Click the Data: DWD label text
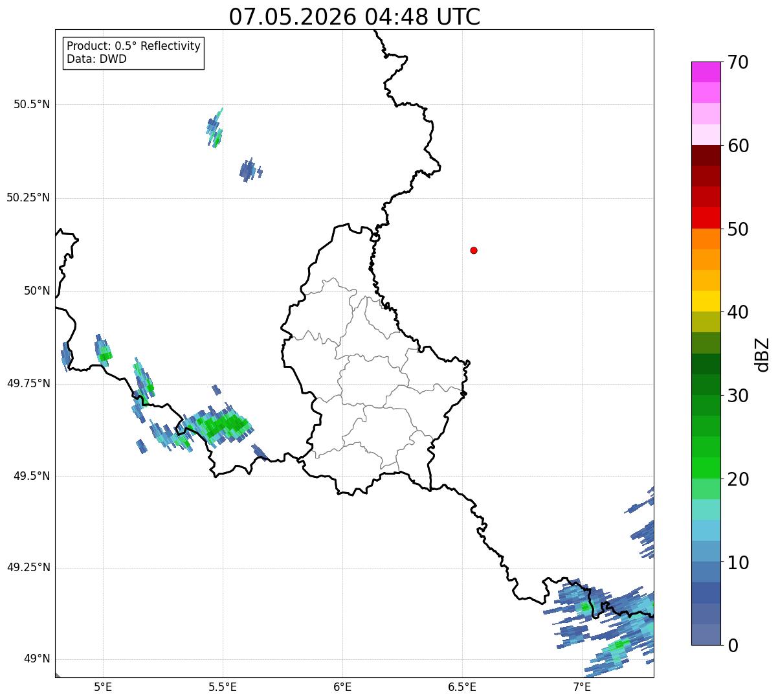 click(97, 60)
